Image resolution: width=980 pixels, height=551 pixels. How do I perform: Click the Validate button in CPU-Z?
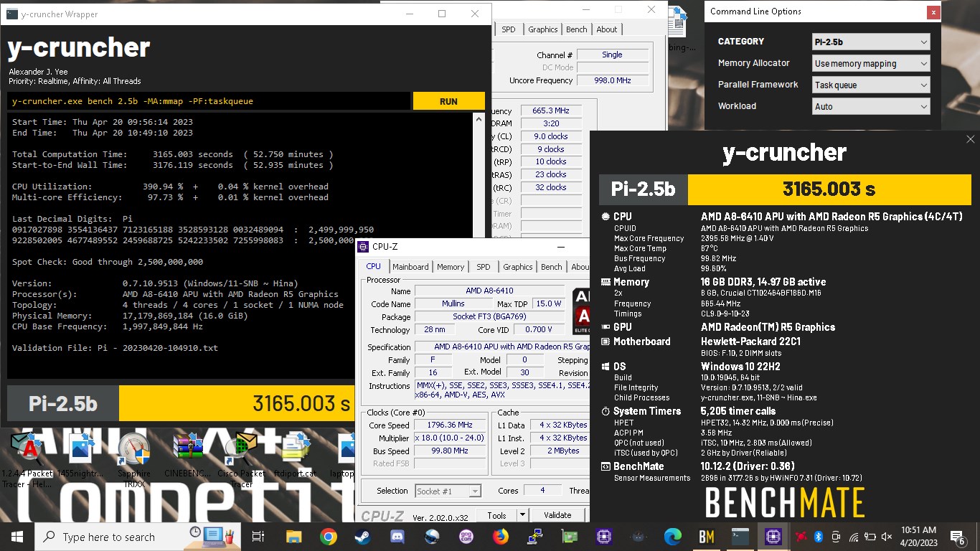click(x=557, y=515)
